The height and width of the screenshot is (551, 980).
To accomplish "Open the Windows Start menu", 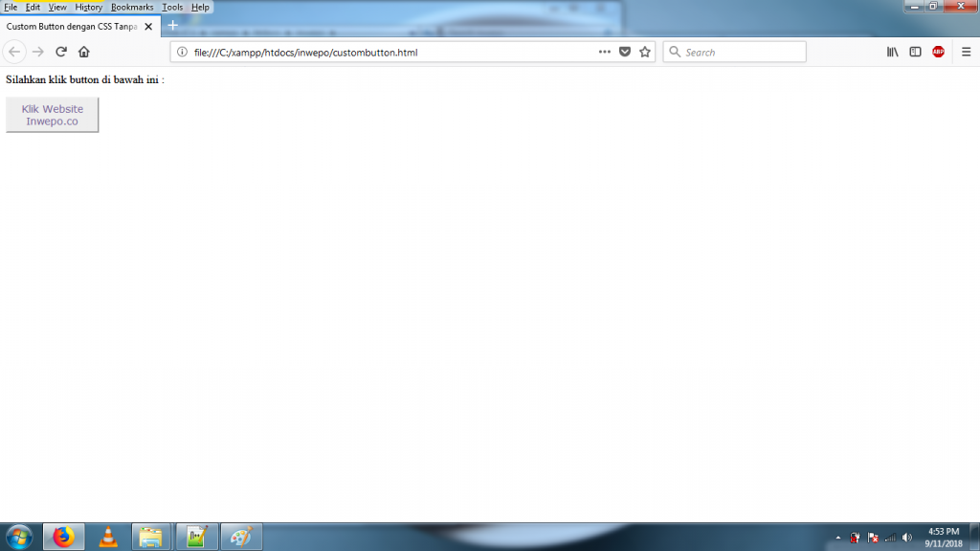I will 19,538.
